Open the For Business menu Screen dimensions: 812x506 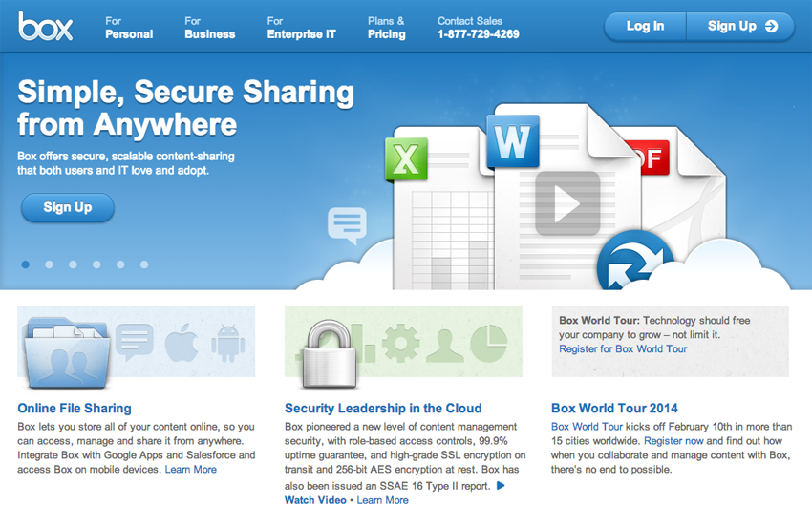pyautogui.click(x=209, y=28)
